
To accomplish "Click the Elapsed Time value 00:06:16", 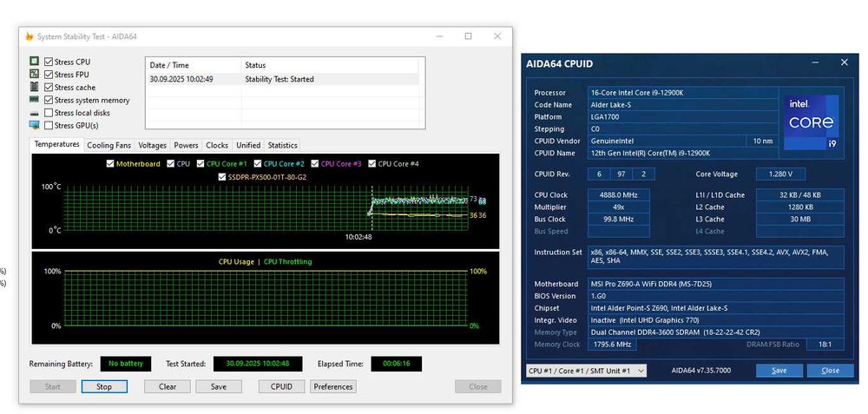I will tap(397, 364).
